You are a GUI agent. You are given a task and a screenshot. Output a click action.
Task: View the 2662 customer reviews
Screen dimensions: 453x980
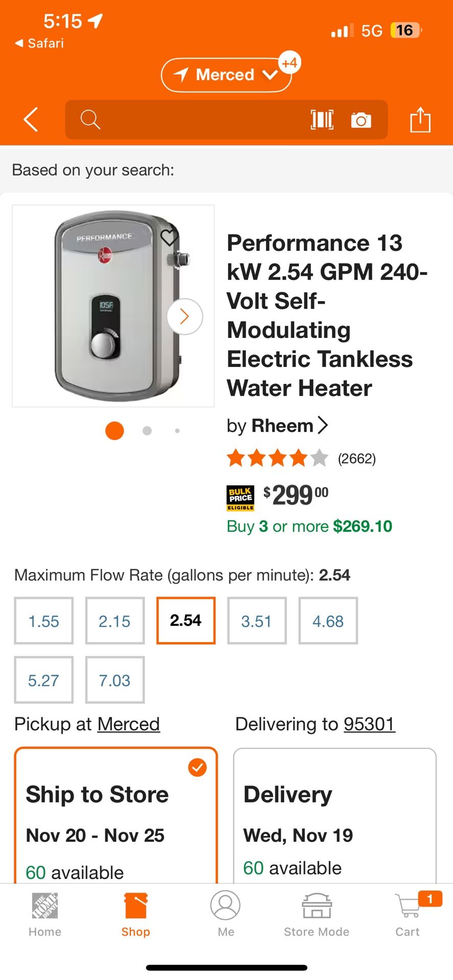(x=356, y=458)
